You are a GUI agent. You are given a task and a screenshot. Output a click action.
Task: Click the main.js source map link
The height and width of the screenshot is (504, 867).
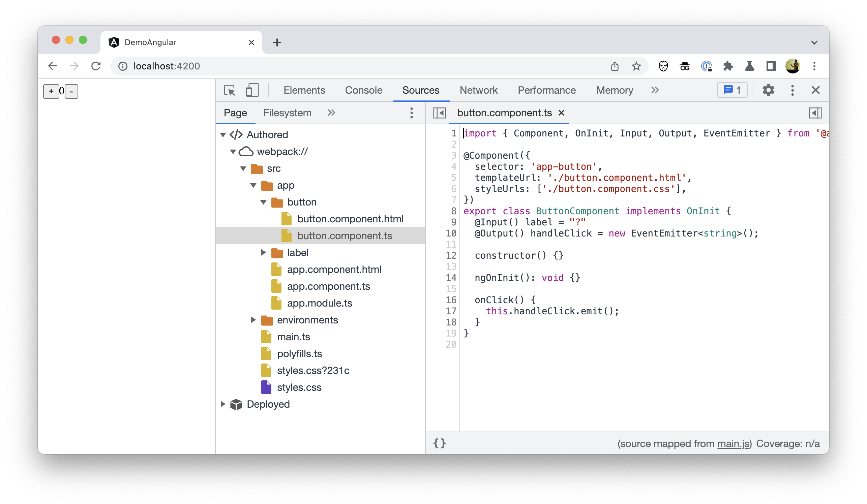coord(734,444)
